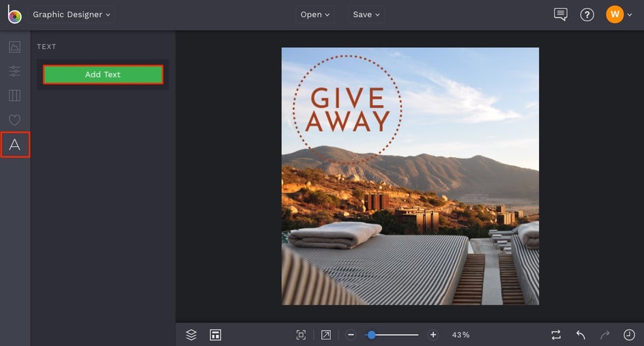Image resolution: width=644 pixels, height=346 pixels.
Task: Select the Text tool A icon
Action: point(15,145)
